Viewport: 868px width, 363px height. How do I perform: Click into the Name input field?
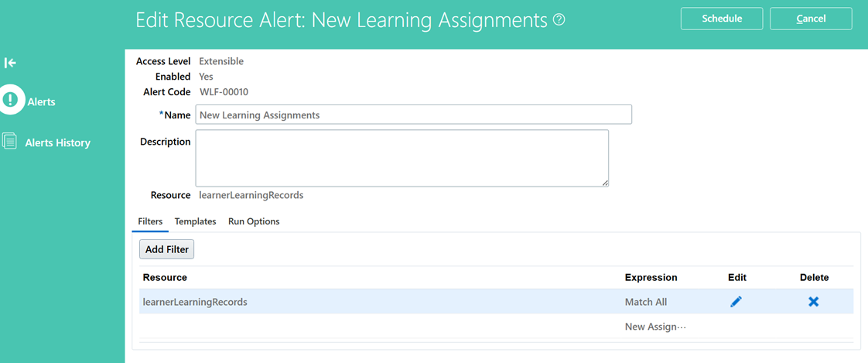(414, 115)
